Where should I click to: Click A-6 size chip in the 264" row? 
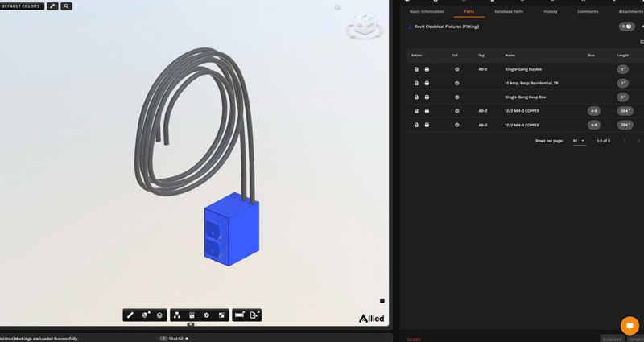click(x=594, y=125)
